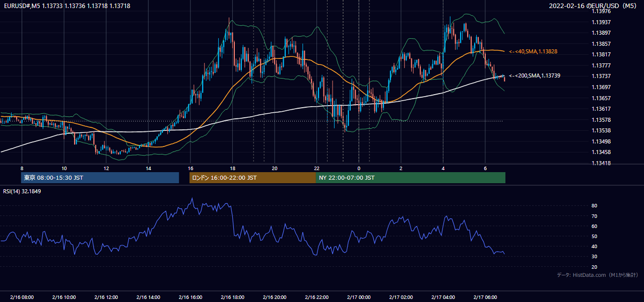Click the RSI(14) 32.1849 indicator label

tap(22, 191)
